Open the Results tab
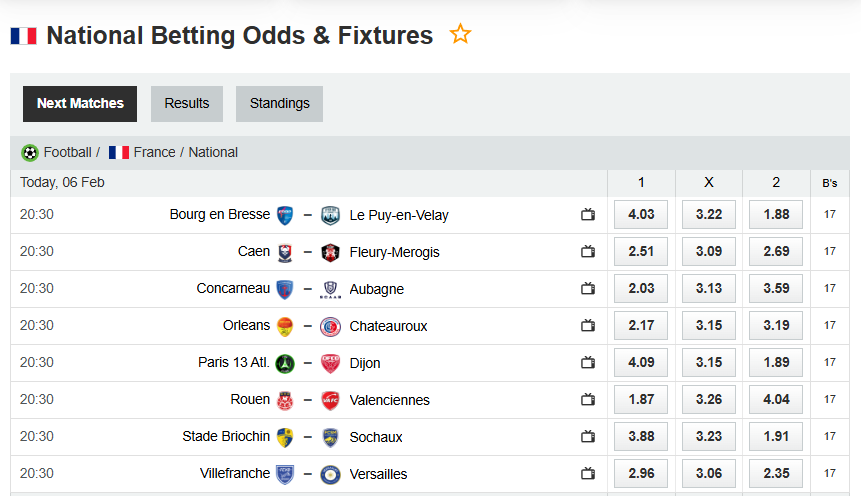The height and width of the screenshot is (496, 861). point(187,103)
